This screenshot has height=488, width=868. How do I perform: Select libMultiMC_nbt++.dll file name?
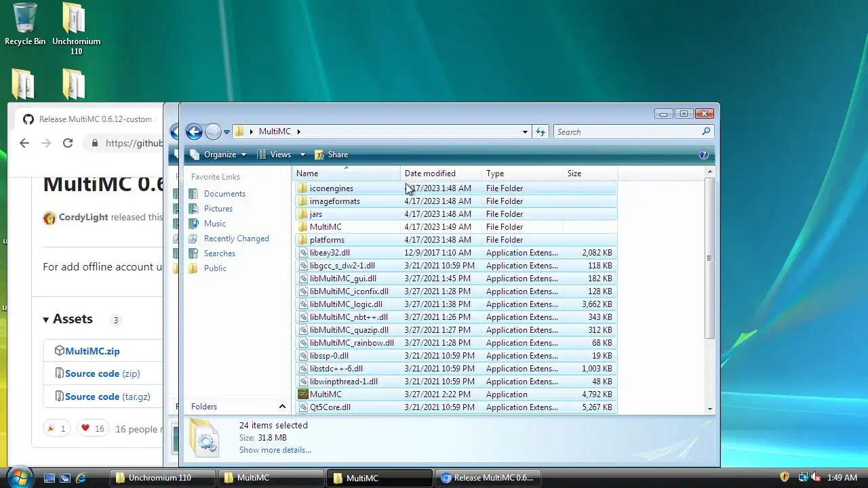tap(349, 317)
